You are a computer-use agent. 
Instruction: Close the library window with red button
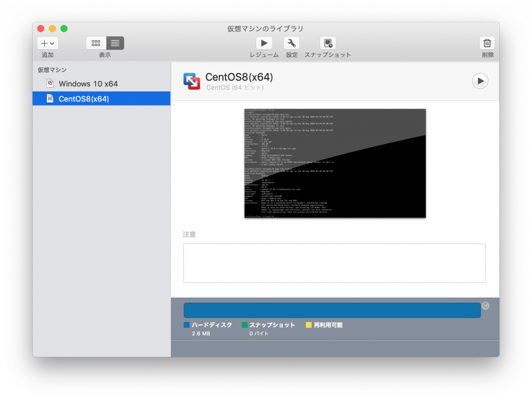click(41, 29)
